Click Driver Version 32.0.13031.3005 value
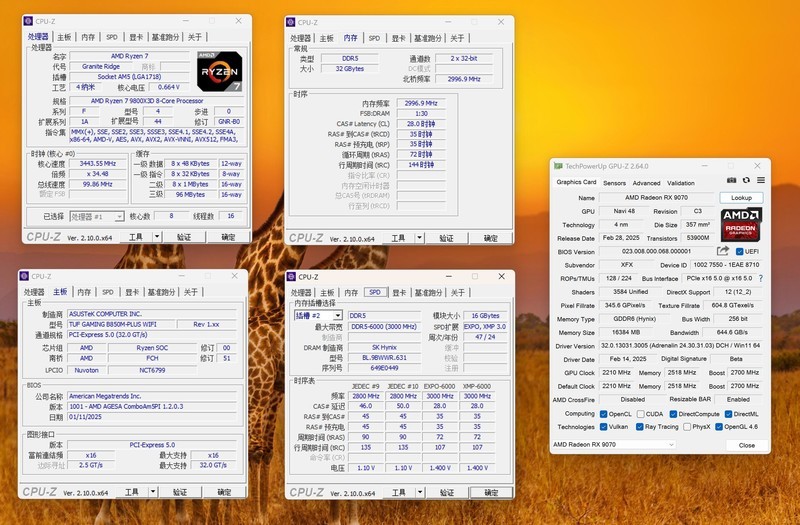This screenshot has width=800, height=525. pos(680,345)
